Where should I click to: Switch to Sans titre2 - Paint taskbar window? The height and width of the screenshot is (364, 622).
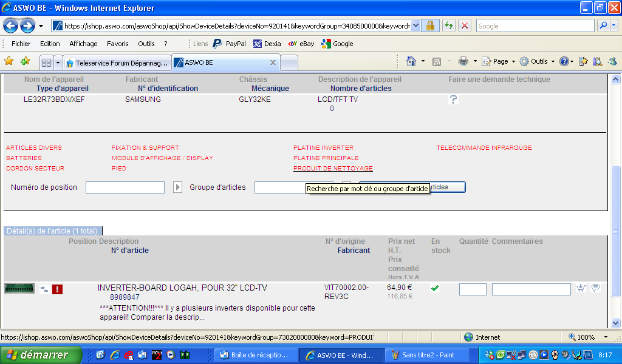pyautogui.click(x=427, y=356)
